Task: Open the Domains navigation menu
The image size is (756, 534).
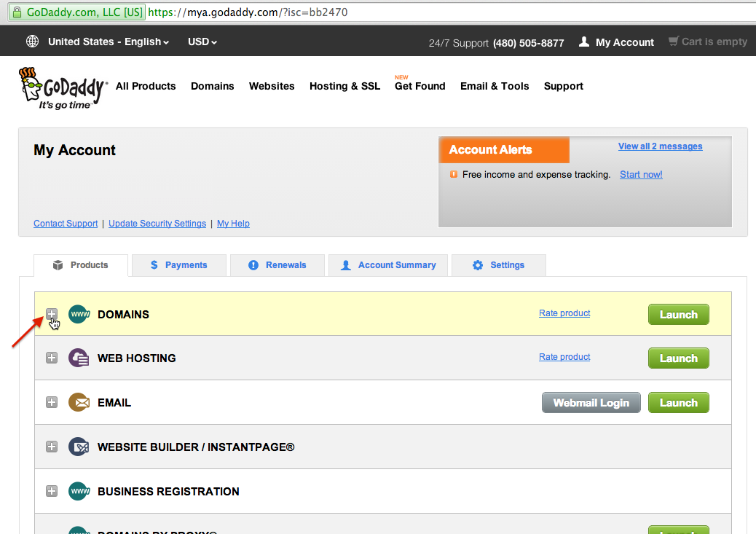Action: pyautogui.click(x=212, y=86)
